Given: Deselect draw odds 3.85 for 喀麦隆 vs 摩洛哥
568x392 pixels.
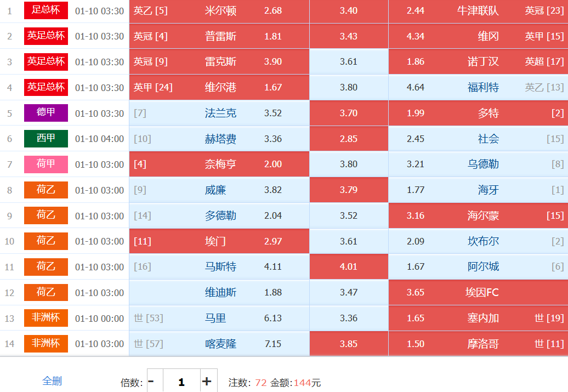Looking at the screenshot, I should pos(349,344).
